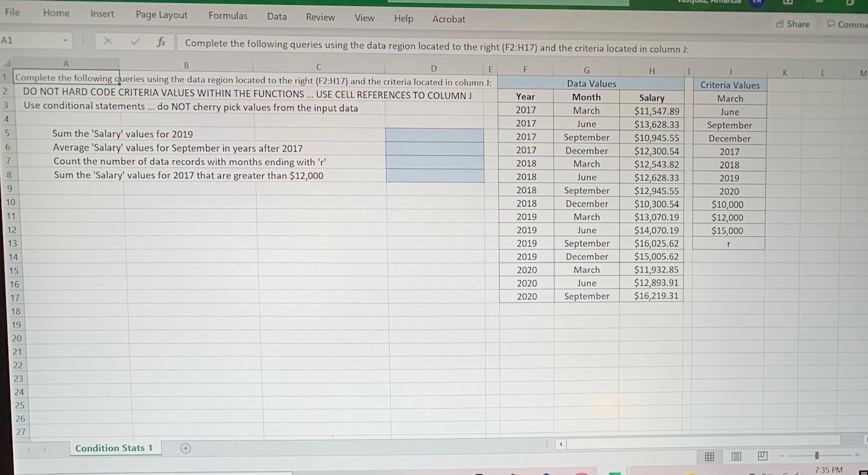This screenshot has width=868, height=475.
Task: Select the blue answer cell next to 'Sum the Salary values for 2019'
Action: pyautogui.click(x=435, y=134)
